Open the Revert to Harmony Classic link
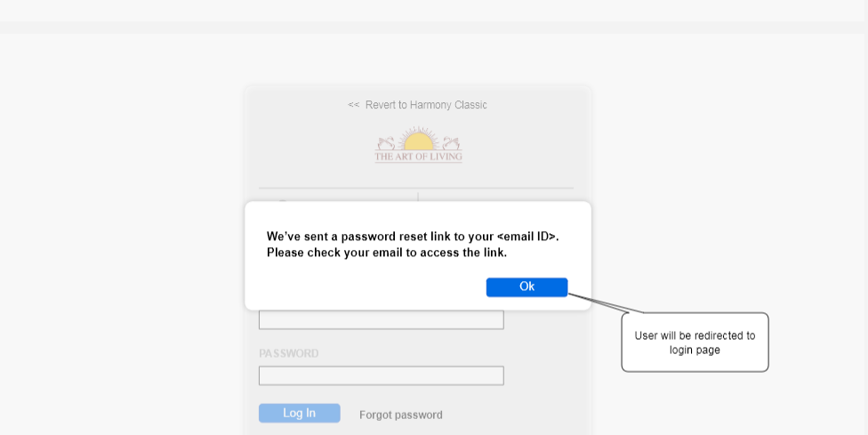This screenshot has width=868, height=435. point(426,105)
